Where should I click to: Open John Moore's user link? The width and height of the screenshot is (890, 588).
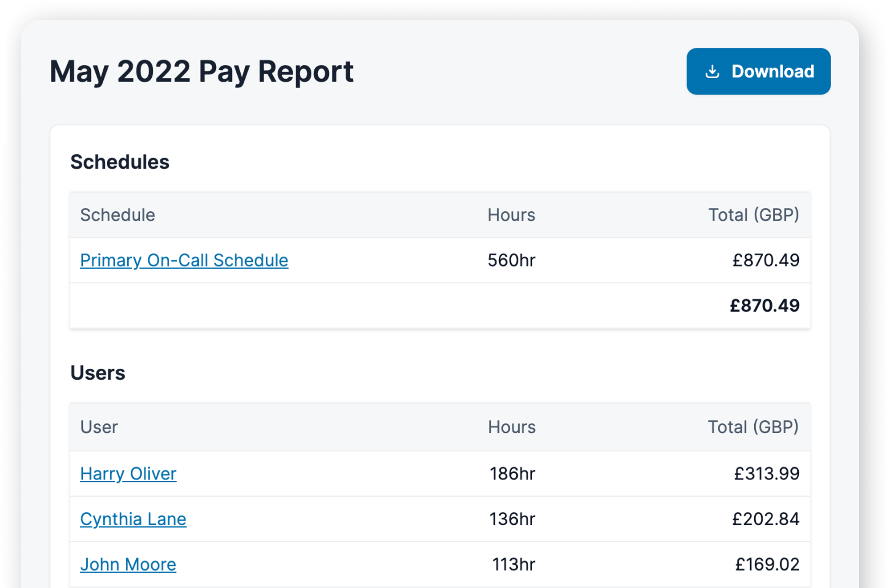point(128,564)
